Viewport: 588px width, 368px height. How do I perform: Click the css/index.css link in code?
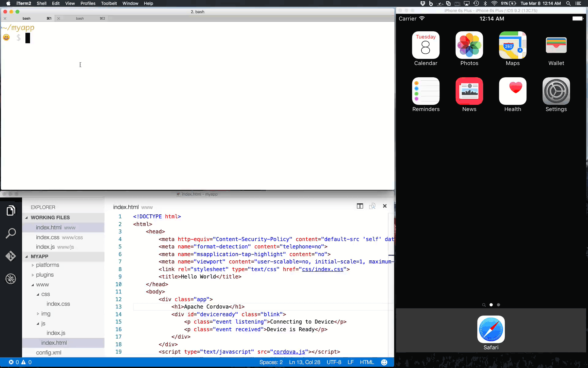(322, 269)
